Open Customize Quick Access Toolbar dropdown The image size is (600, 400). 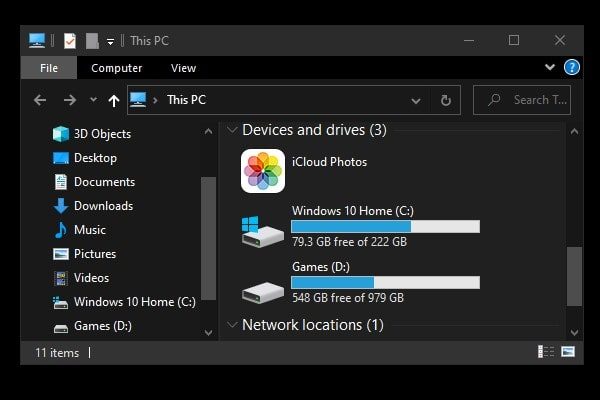pos(110,41)
